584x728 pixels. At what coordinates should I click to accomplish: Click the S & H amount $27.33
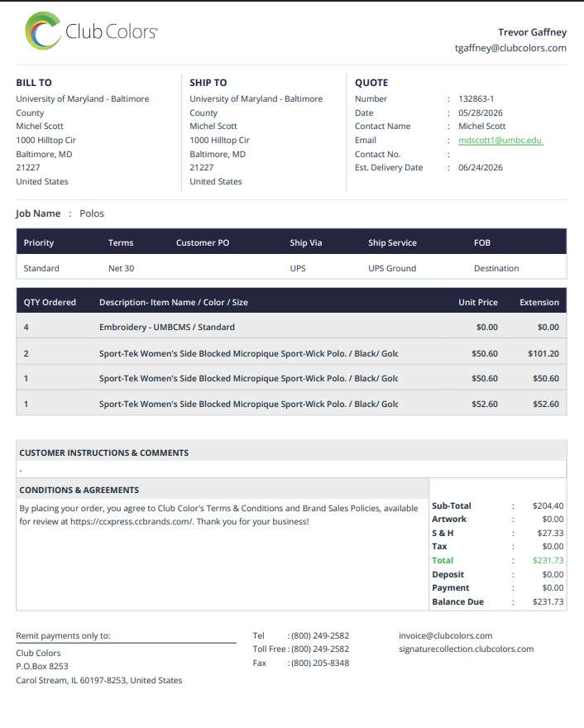pos(550,534)
